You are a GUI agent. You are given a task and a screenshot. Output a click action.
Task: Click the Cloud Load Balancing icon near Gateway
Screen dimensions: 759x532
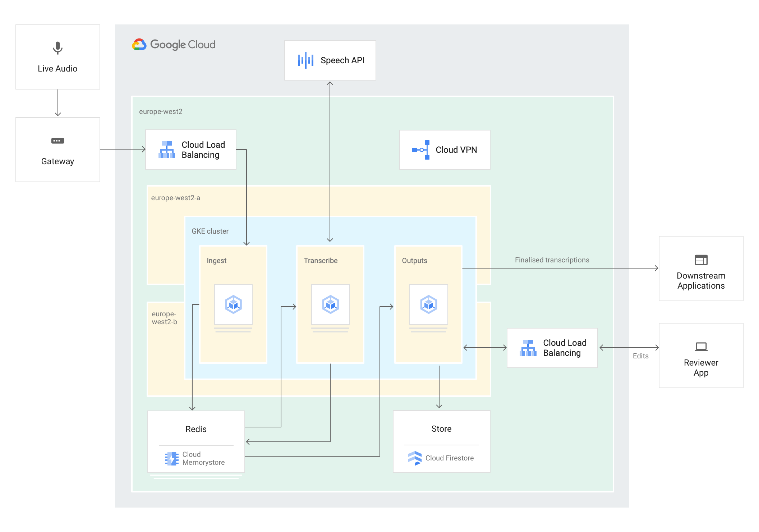click(x=167, y=150)
